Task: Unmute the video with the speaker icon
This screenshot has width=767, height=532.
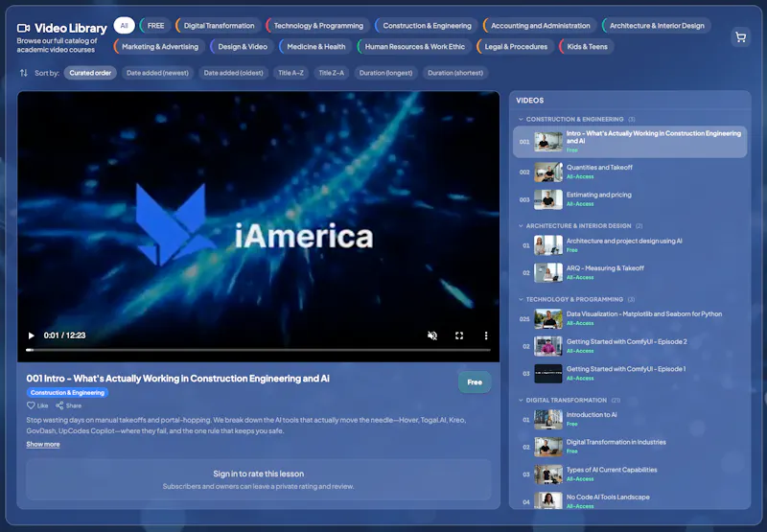Action: 432,335
